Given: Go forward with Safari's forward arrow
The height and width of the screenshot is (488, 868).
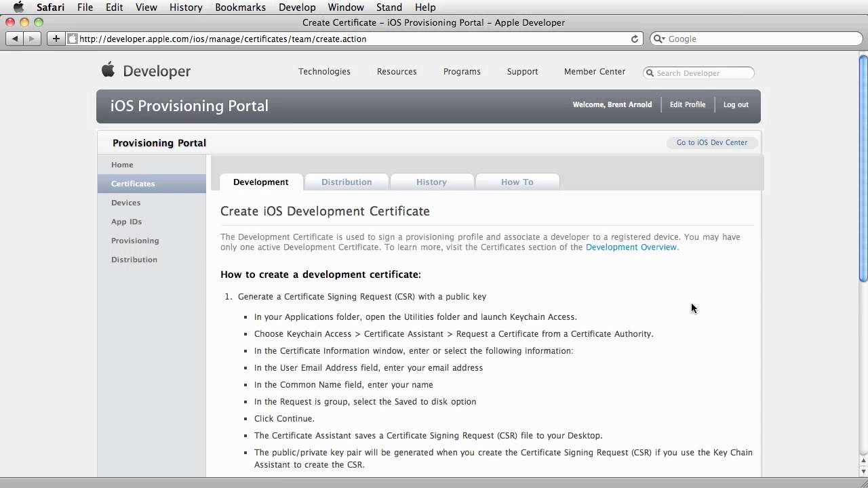Looking at the screenshot, I should (33, 39).
